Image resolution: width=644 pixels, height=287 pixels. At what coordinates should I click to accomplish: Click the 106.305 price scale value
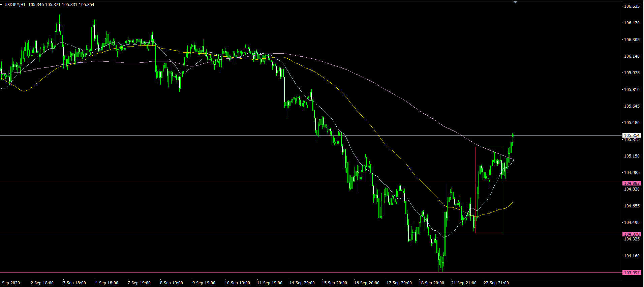tap(632, 40)
